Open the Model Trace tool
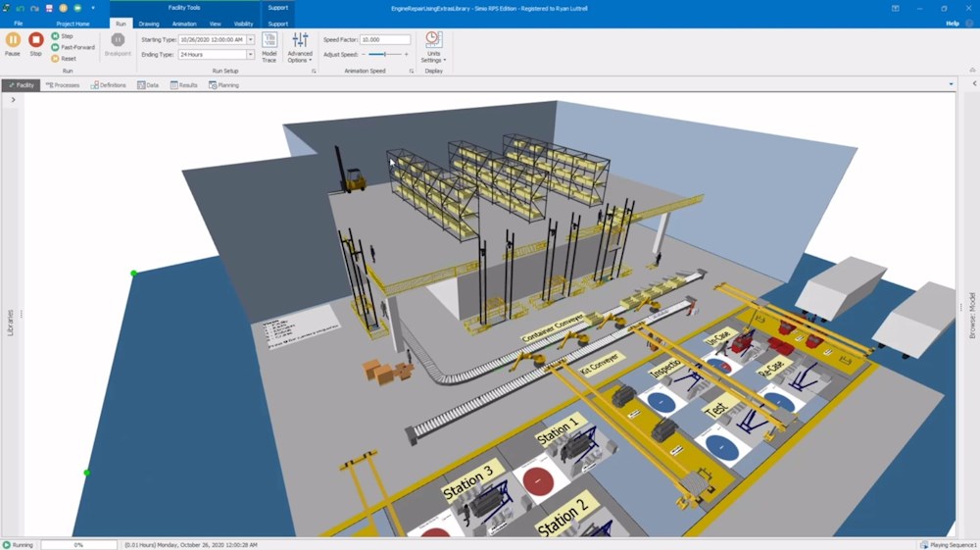 pyautogui.click(x=269, y=46)
